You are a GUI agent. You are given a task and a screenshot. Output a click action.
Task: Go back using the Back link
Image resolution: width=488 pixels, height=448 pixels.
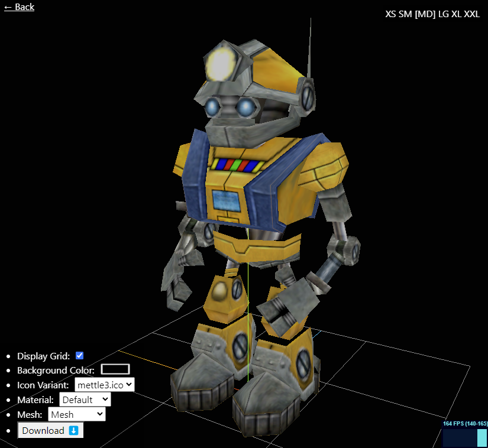click(19, 7)
